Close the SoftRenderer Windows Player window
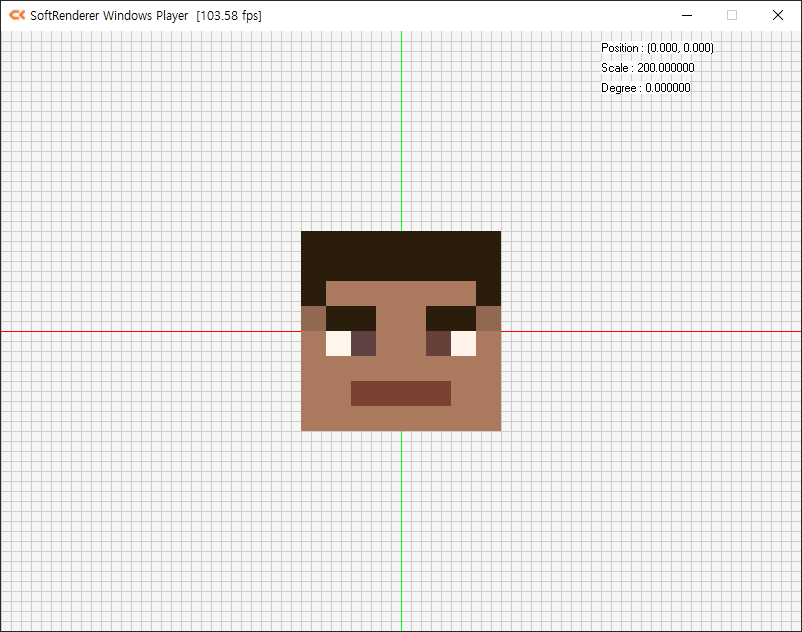 777,15
